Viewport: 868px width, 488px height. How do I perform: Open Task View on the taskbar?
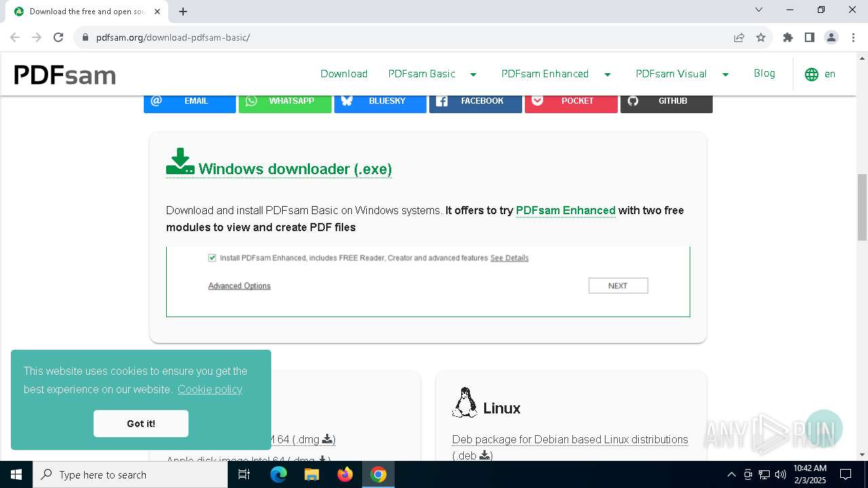coord(244,474)
